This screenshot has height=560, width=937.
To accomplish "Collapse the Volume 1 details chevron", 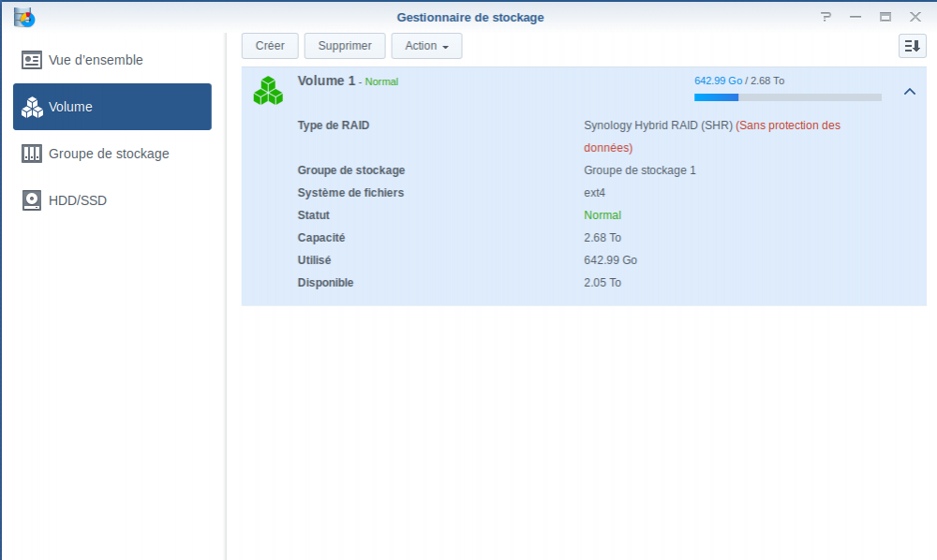I will pyautogui.click(x=909, y=92).
